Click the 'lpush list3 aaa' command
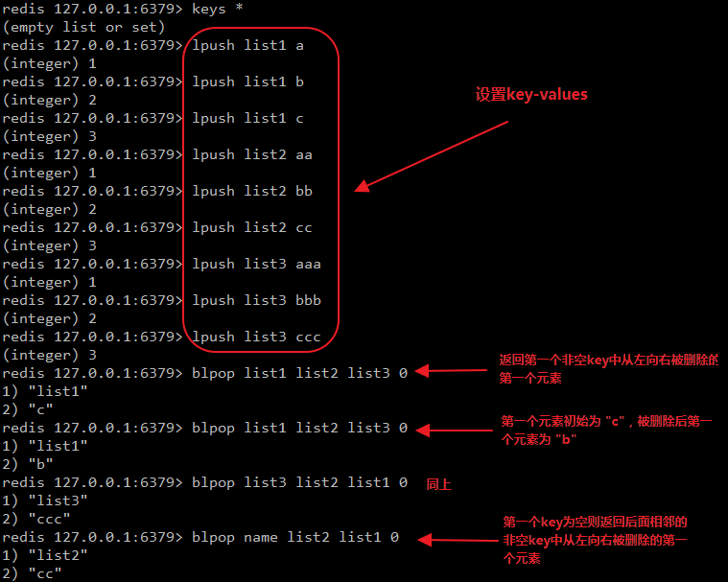This screenshot has height=582, width=728. 256,264
